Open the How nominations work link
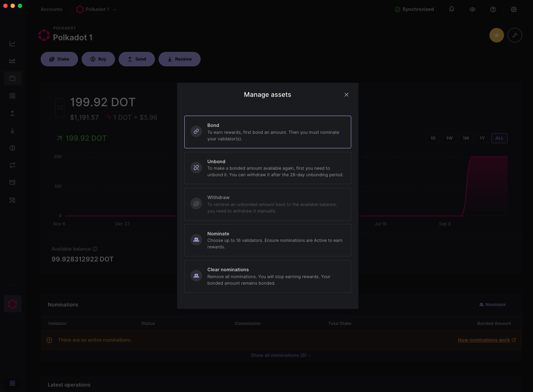The width and height of the screenshot is (533, 392). [487, 340]
